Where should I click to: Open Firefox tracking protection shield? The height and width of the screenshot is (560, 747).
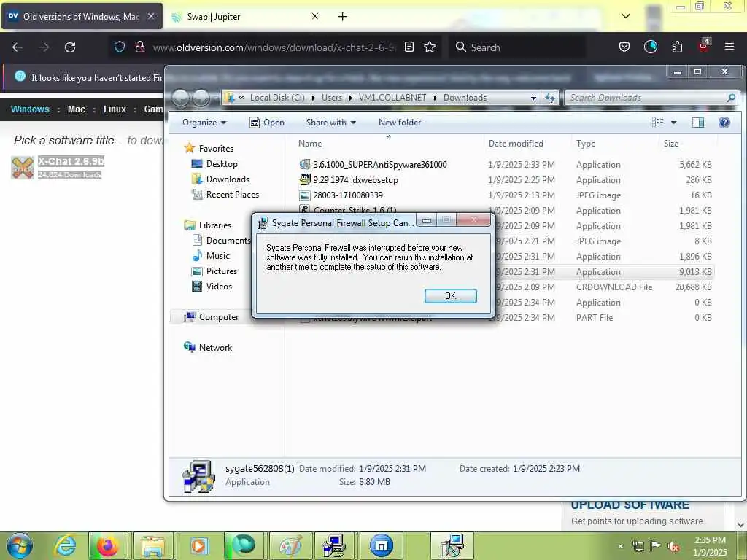[120, 47]
